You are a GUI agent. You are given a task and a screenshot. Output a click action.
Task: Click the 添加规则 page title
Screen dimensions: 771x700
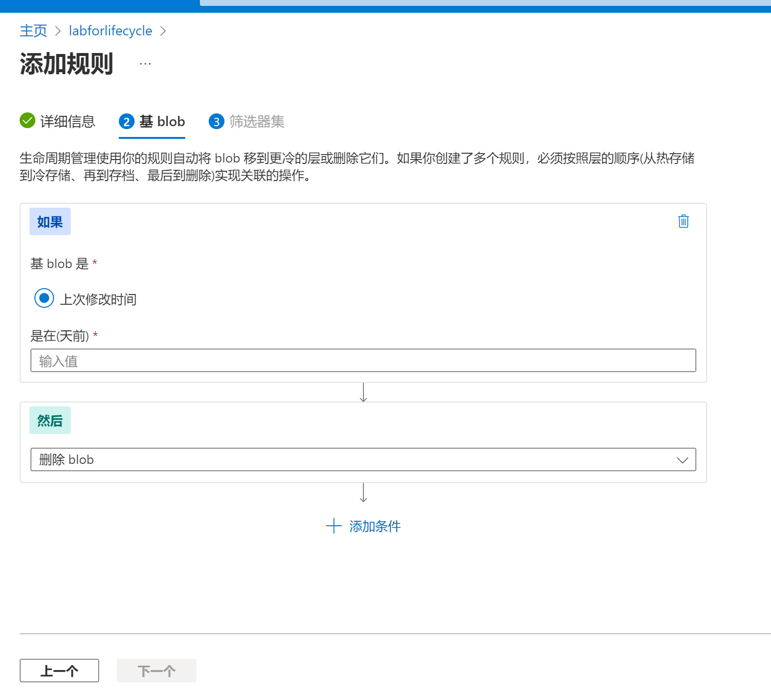[x=67, y=64]
